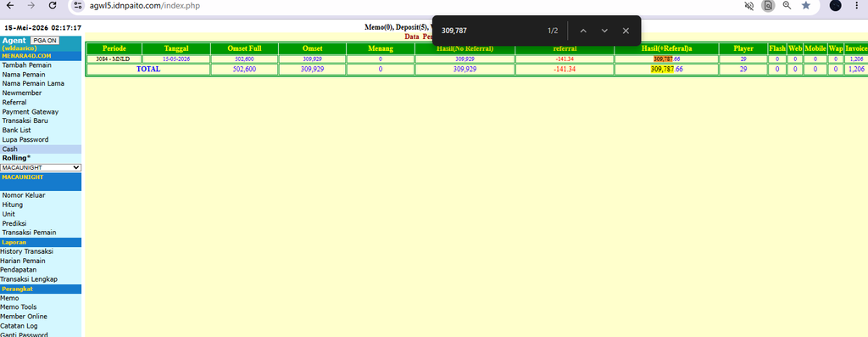Viewport: 868px width, 337px height.
Task: Open History Transaksi report
Action: point(26,251)
